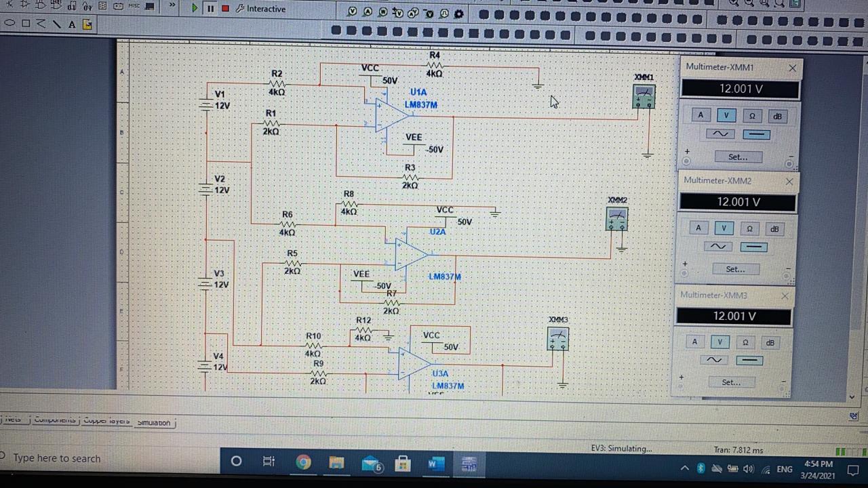This screenshot has height=488, width=868.
Task: Place a digital probe
Action: click(x=444, y=13)
